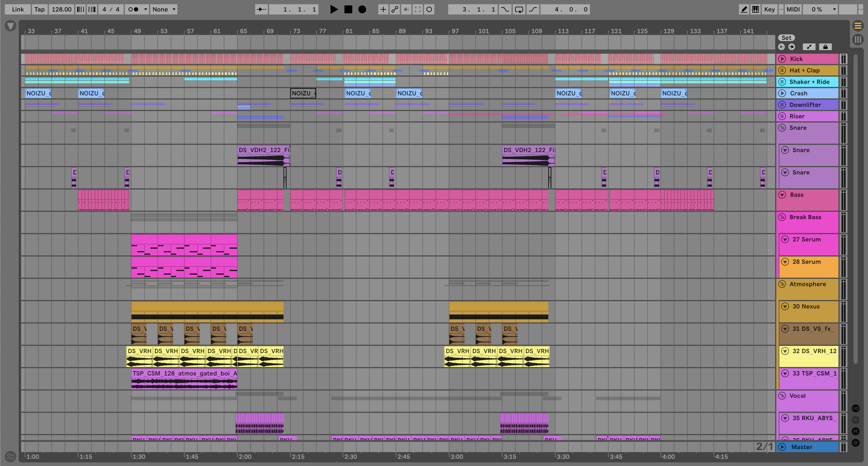Toggle Draw Mode pencil icon
868x466 pixels.
coord(744,9)
